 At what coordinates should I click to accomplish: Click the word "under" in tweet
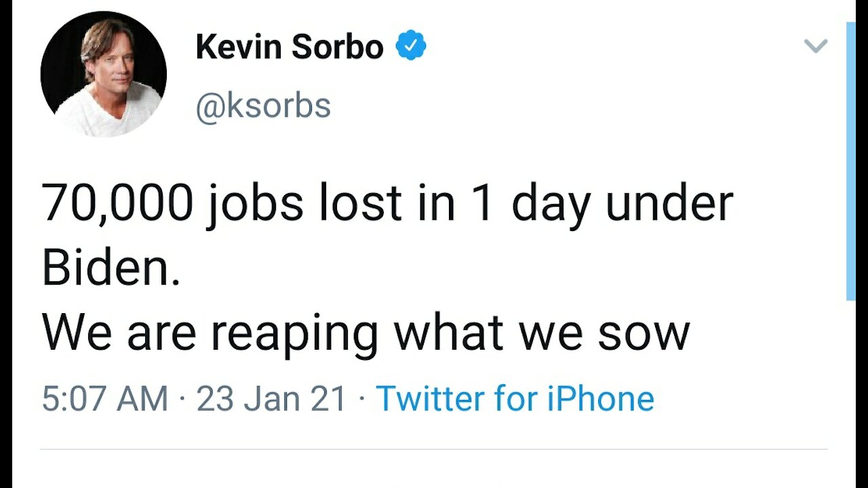click(669, 203)
